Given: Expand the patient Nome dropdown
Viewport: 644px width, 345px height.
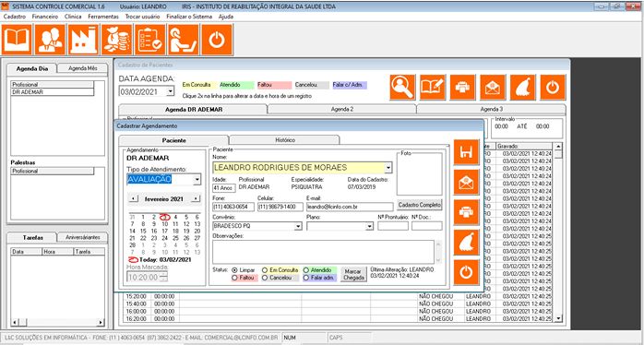Looking at the screenshot, I should click(388, 168).
